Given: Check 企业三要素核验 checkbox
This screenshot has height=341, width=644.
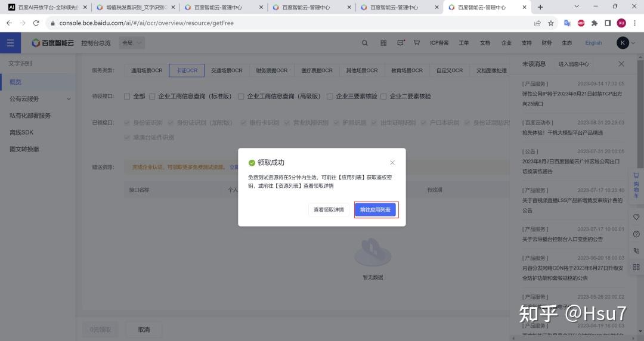Looking at the screenshot, I should coord(330,97).
